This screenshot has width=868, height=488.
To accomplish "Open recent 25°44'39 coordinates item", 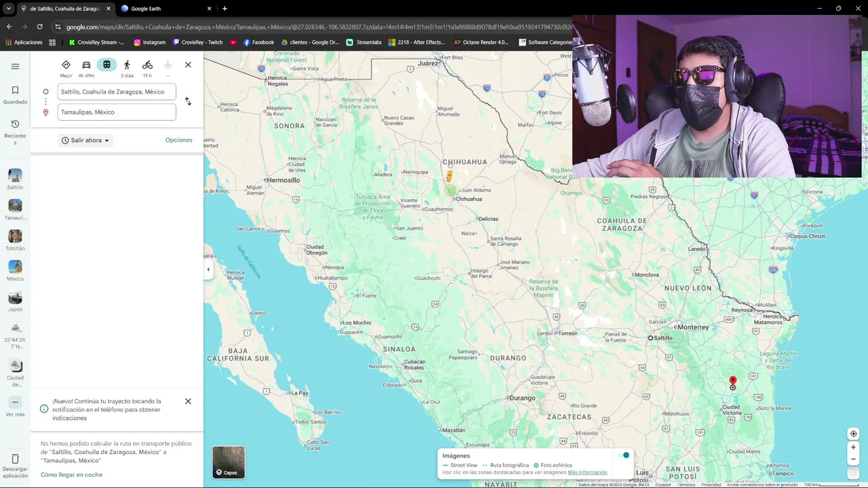I will (15, 336).
